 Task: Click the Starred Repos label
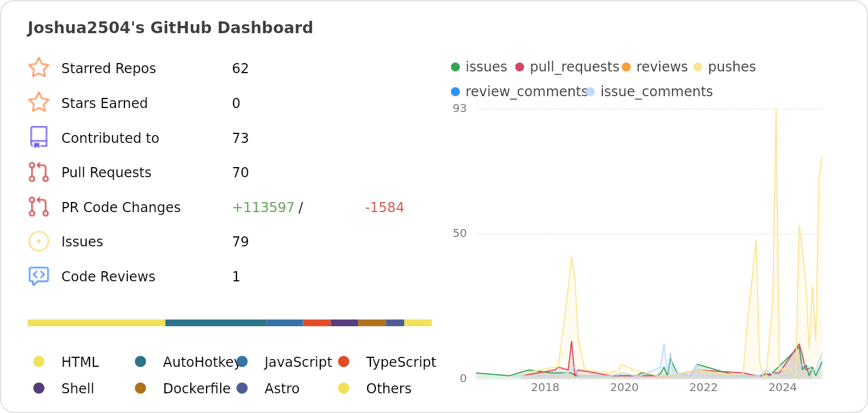pyautogui.click(x=109, y=69)
